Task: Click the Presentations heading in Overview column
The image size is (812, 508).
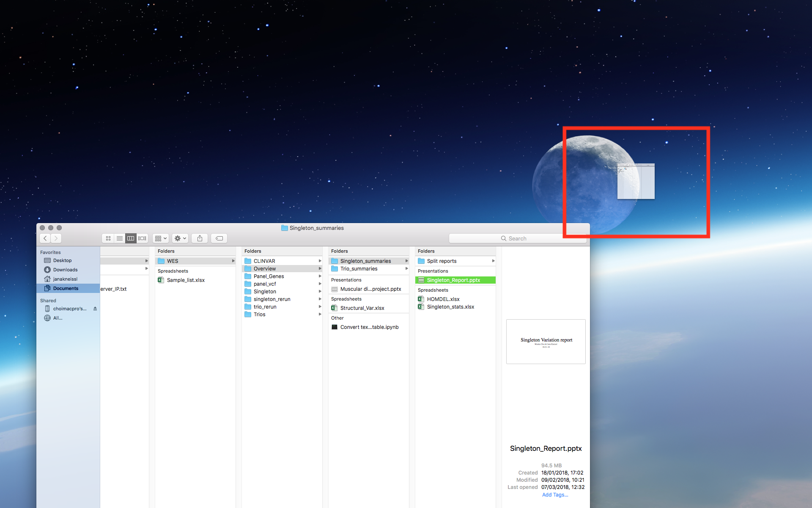Action: click(x=346, y=280)
